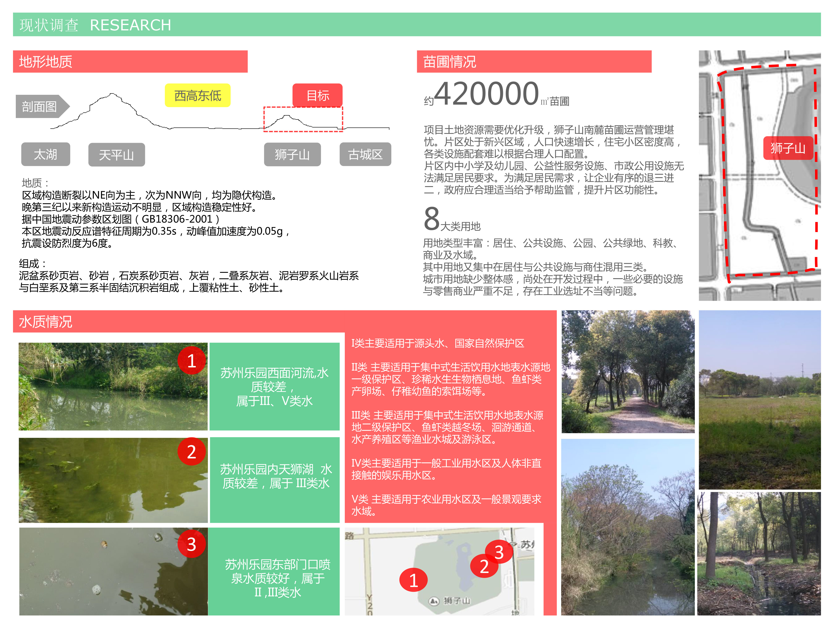Click the terrain profile line at 天平山 peak
The height and width of the screenshot is (630, 840).
[112, 94]
